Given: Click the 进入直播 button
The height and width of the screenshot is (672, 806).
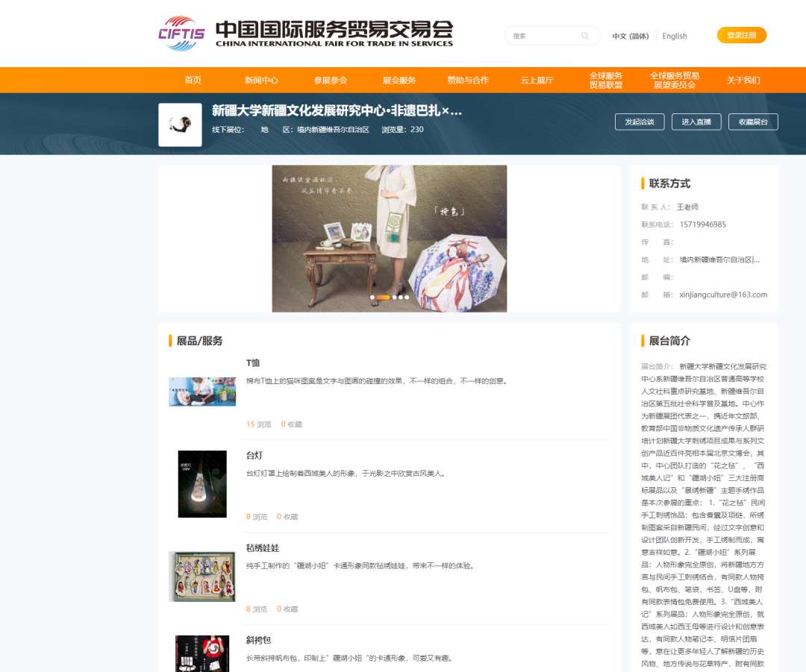Looking at the screenshot, I should point(696,122).
